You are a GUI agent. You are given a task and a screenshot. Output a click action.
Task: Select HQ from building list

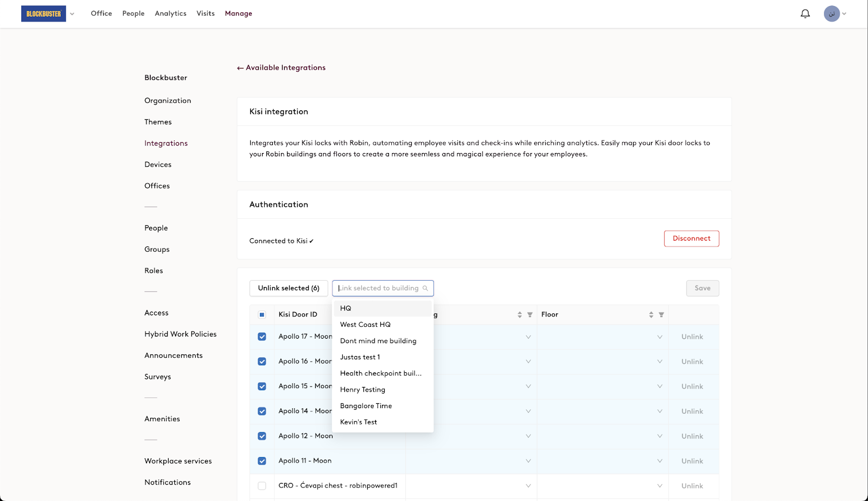coord(383,308)
